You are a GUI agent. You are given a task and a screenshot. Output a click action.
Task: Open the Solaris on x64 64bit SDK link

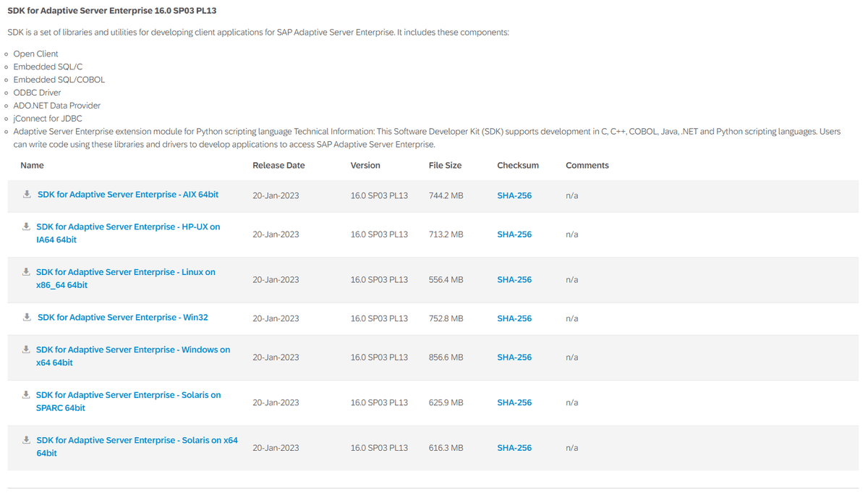pos(136,447)
